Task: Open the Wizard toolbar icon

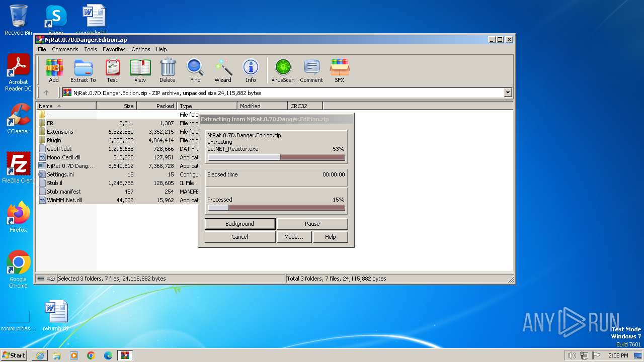Action: tap(223, 71)
